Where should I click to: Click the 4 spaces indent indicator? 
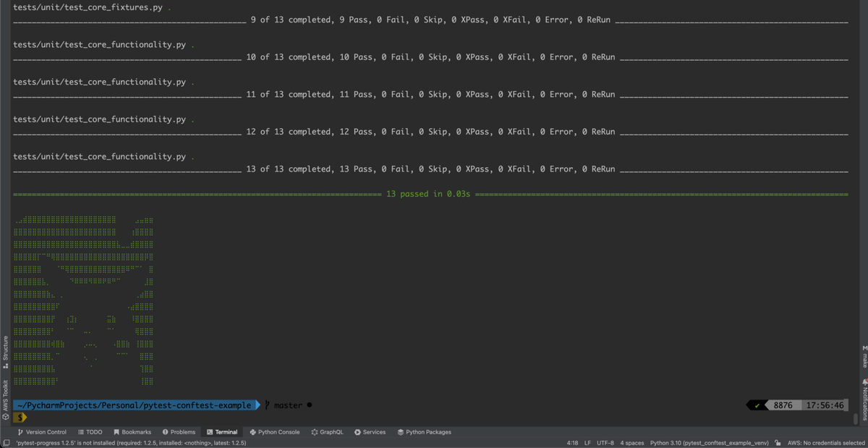point(631,441)
